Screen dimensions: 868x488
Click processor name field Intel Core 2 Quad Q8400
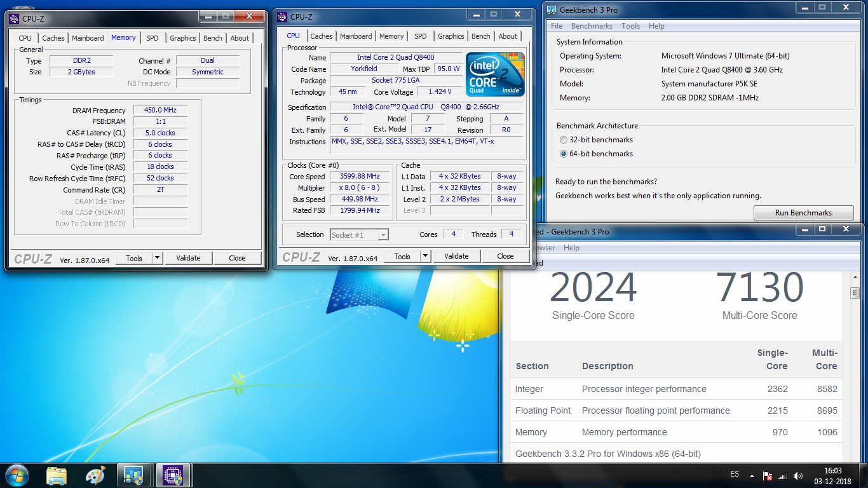396,57
